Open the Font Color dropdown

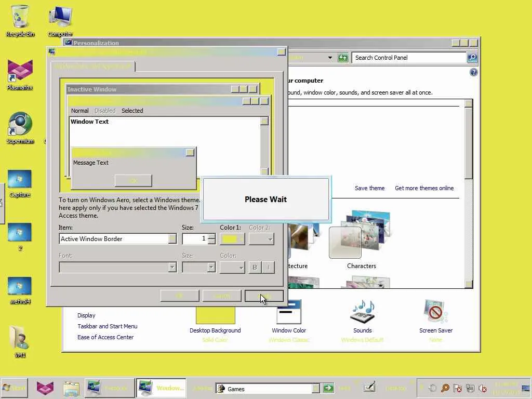232,268
